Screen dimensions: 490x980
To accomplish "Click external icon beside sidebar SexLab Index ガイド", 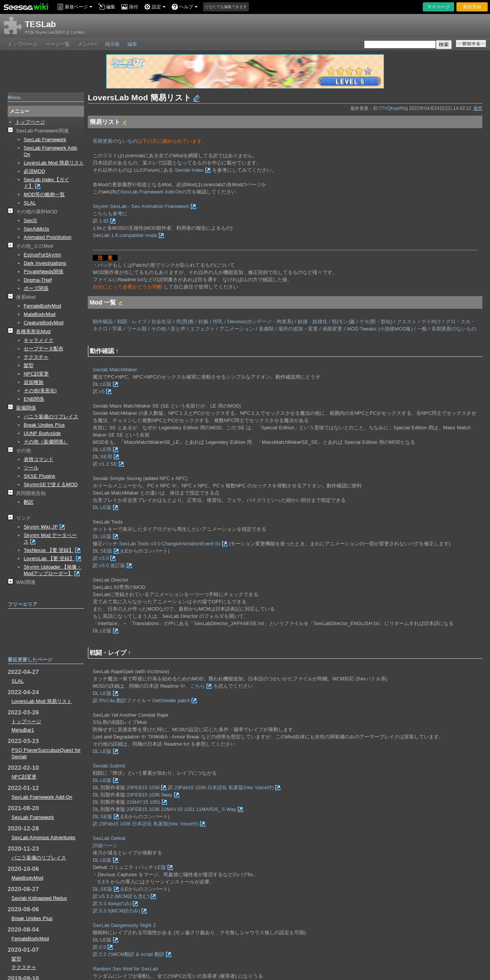I will coord(38,186).
